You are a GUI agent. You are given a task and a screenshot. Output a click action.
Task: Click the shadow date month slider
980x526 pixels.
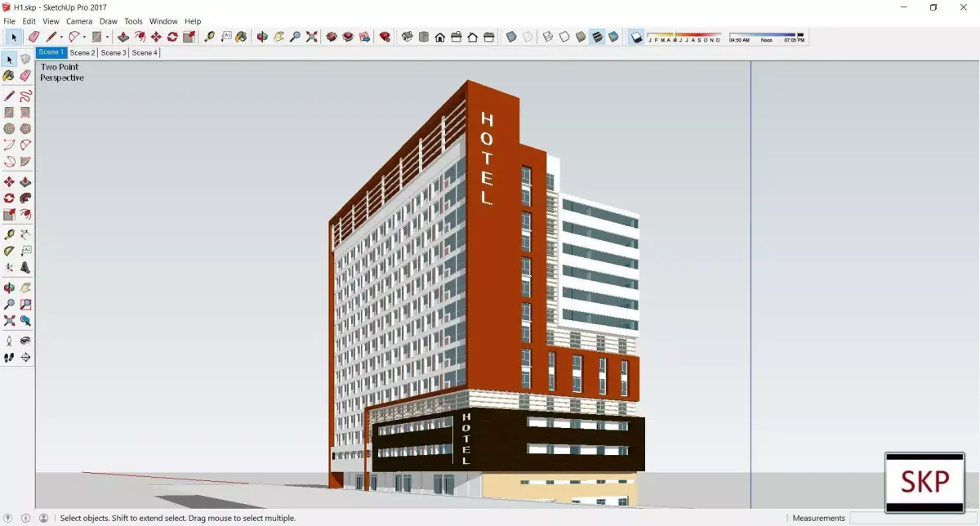coord(684,37)
